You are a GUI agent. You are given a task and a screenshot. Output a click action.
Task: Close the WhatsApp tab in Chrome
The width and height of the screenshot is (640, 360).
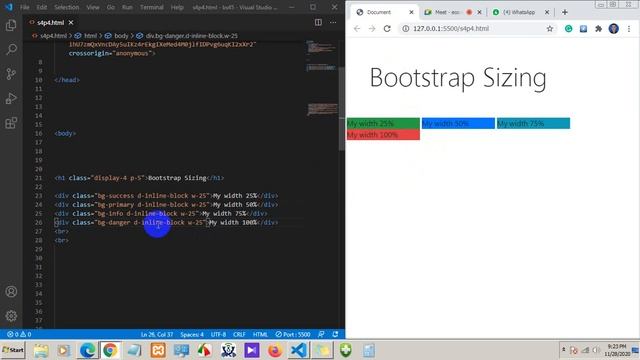(x=547, y=12)
